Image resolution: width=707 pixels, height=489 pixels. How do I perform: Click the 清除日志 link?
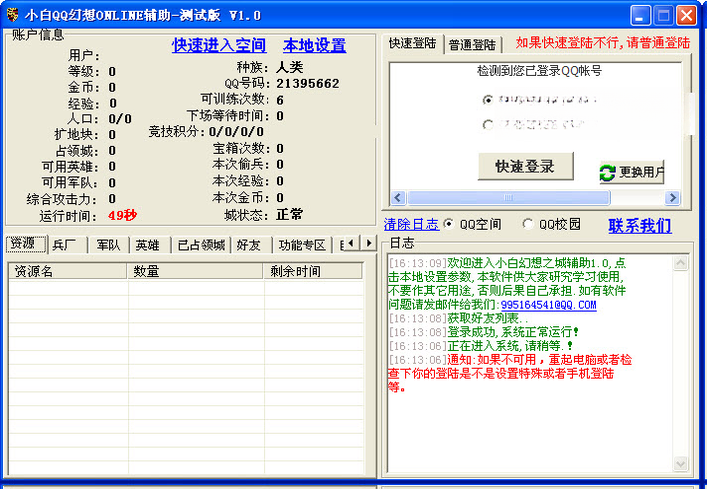pos(411,224)
